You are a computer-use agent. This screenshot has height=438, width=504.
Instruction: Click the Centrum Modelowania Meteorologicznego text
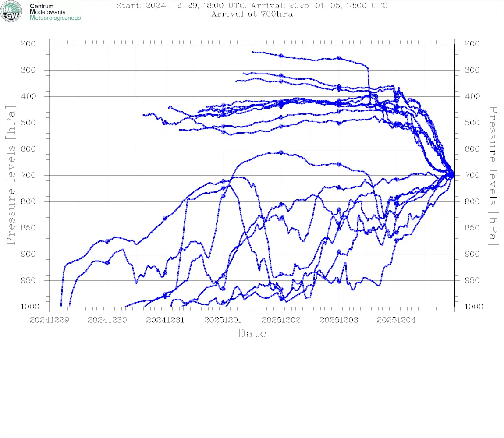coord(55,12)
